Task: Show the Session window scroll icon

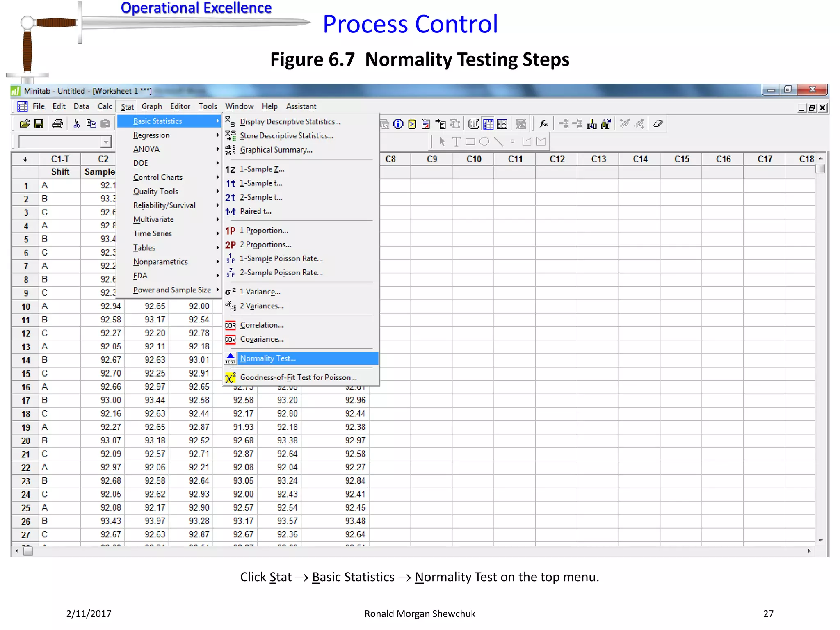Action: [474, 124]
